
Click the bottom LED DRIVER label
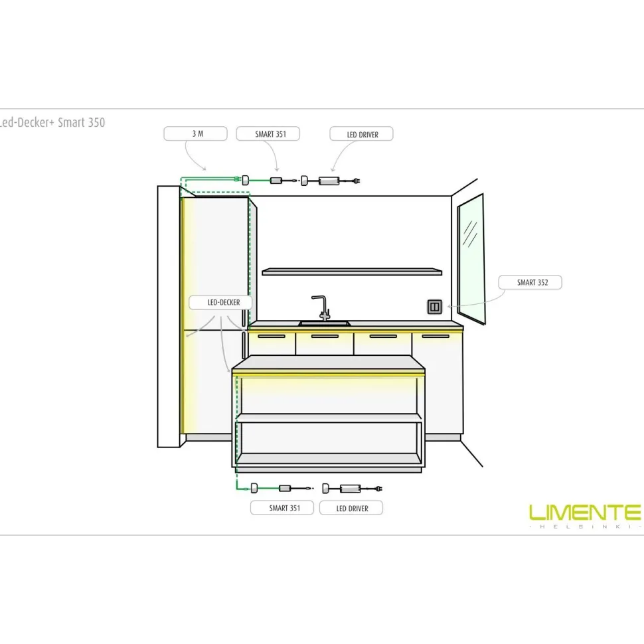point(351,508)
